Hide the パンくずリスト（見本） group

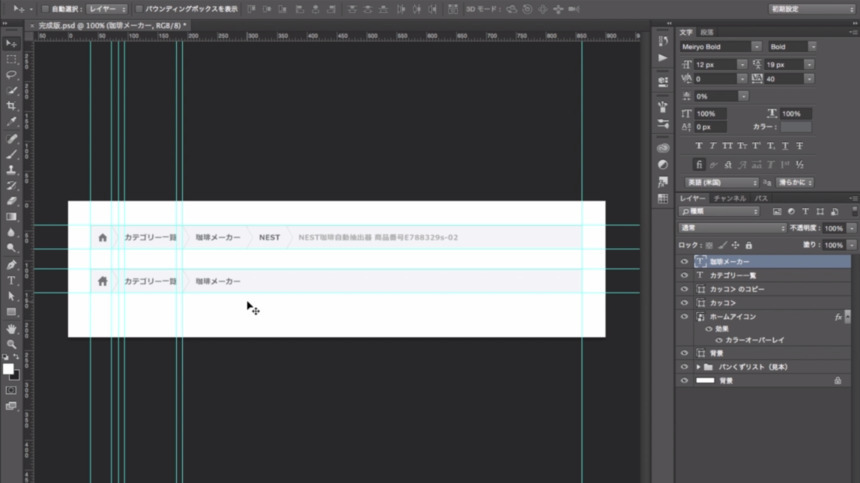point(684,367)
